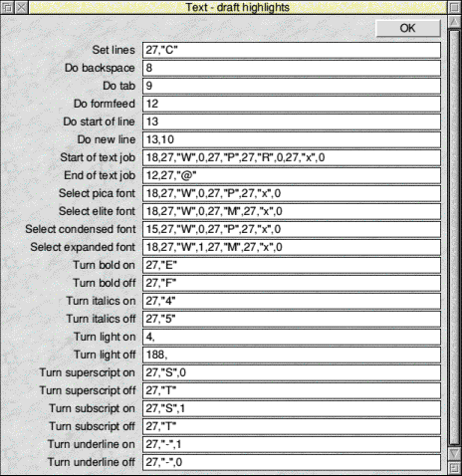This screenshot has width=462, height=476.
Task: Click the Turn superscript on field
Action: [292, 372]
